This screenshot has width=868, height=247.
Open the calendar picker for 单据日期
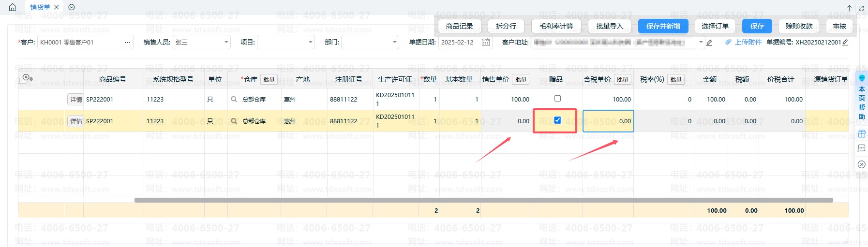pos(486,43)
